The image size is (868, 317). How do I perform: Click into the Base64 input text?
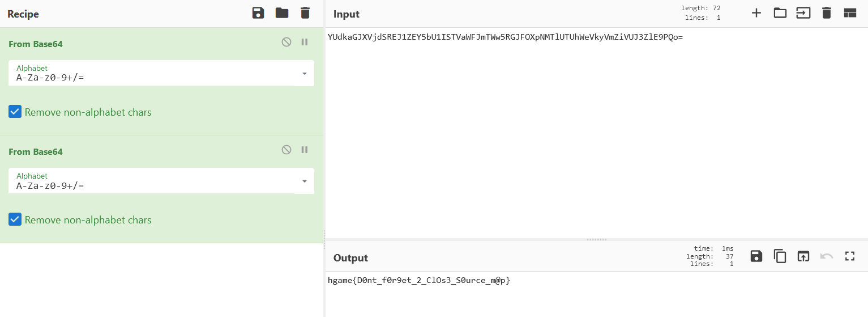click(x=505, y=37)
